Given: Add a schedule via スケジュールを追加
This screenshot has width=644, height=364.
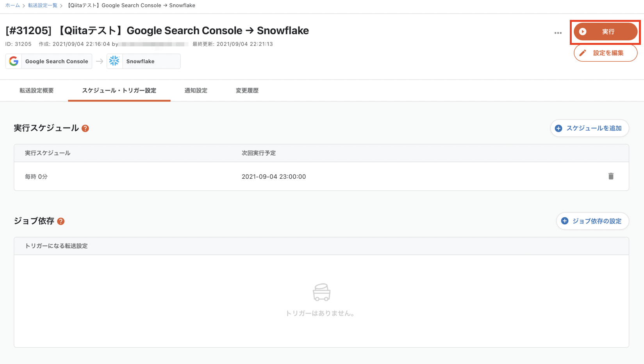Looking at the screenshot, I should [x=589, y=128].
